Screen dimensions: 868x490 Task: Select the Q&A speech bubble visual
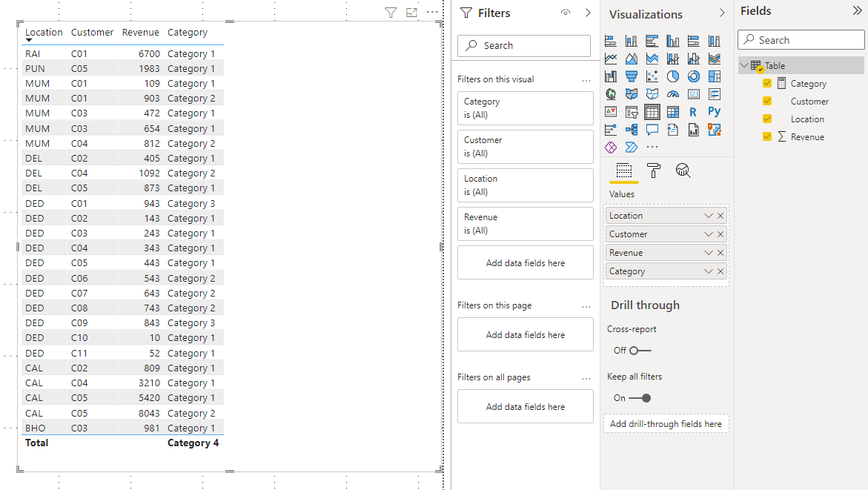point(652,130)
